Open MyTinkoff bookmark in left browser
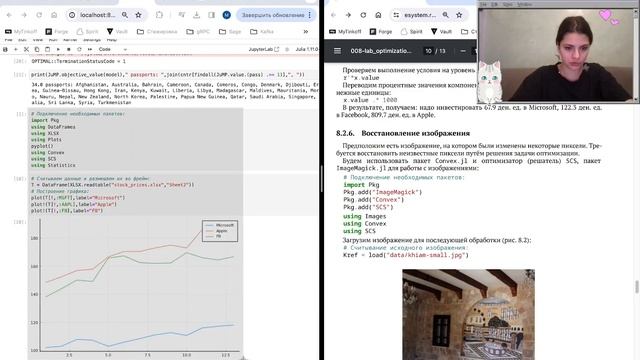This screenshot has width=640, height=360. click(20, 31)
